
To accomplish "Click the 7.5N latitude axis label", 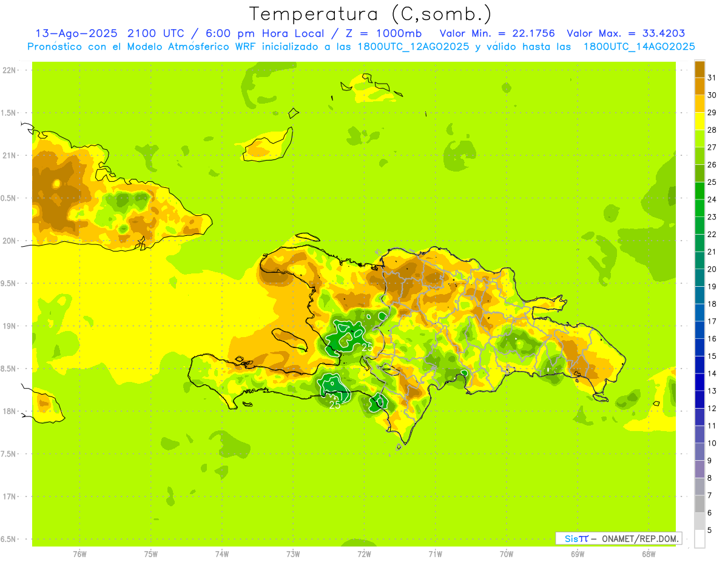I will pyautogui.click(x=8, y=454).
